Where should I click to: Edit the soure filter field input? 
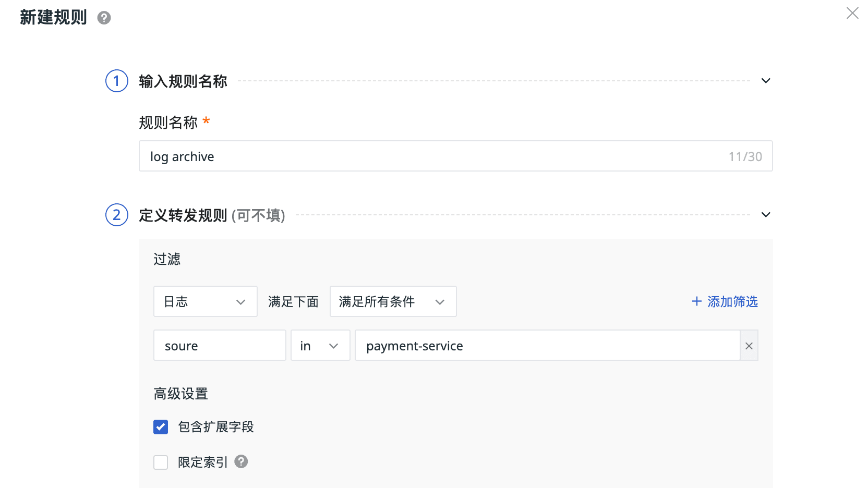tap(220, 345)
